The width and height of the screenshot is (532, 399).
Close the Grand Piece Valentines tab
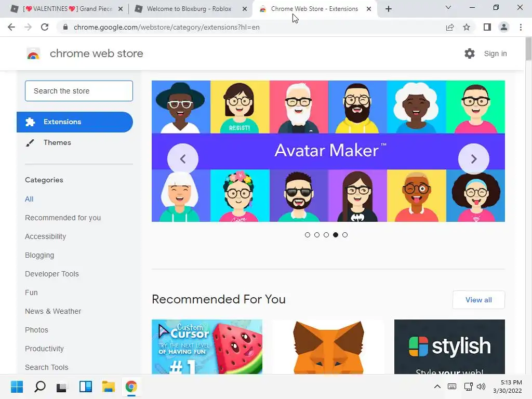coord(121,9)
